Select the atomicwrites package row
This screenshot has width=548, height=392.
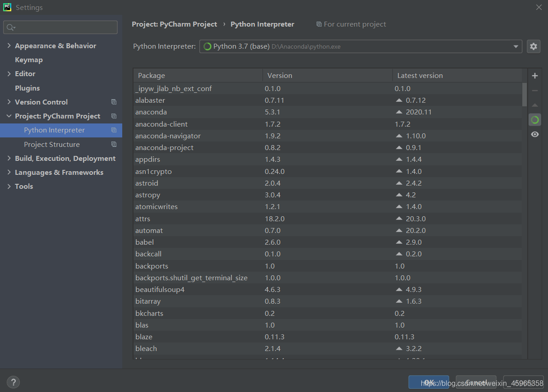pyautogui.click(x=327, y=207)
